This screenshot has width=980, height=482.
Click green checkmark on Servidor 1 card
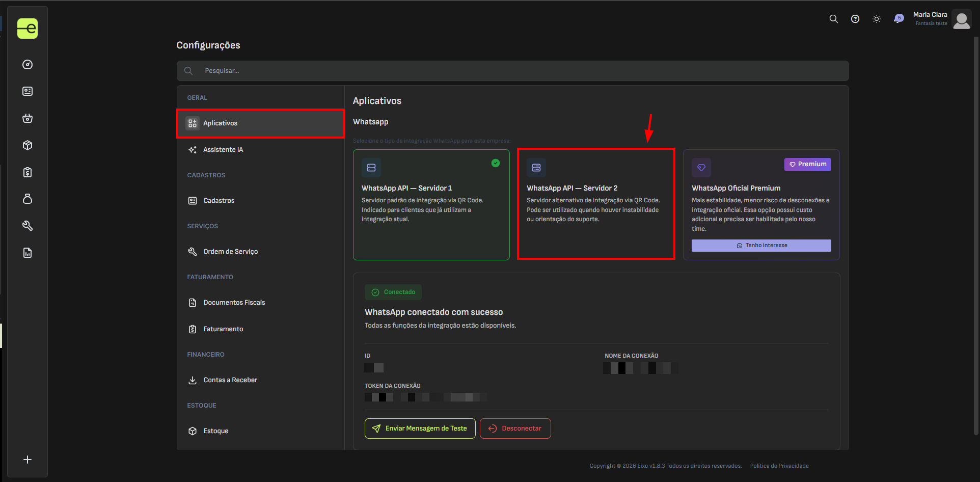click(x=496, y=163)
